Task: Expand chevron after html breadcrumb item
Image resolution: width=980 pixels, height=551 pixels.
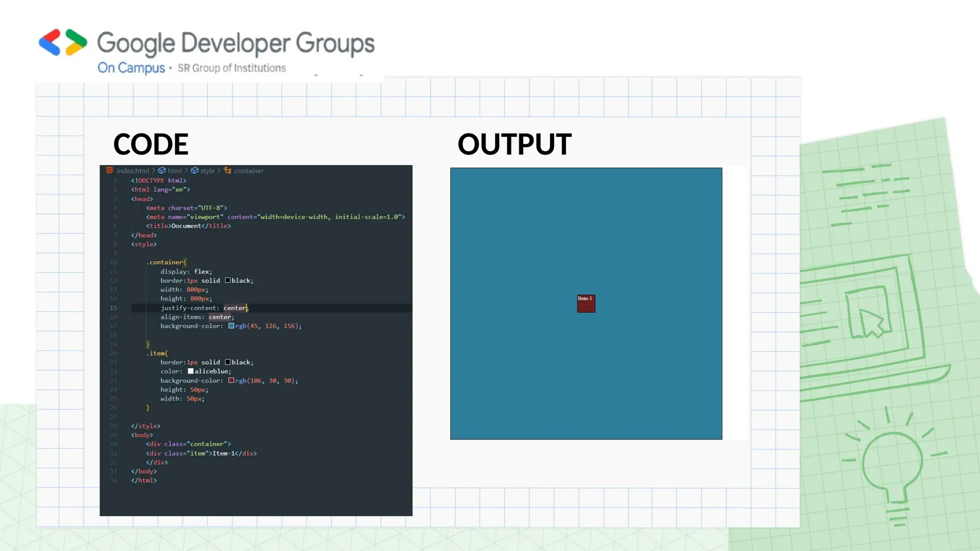Action: click(x=186, y=171)
